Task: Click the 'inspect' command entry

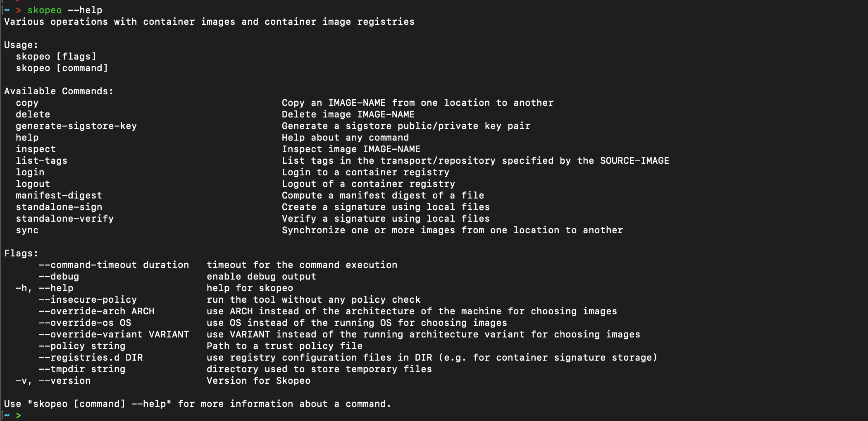Action: point(36,149)
